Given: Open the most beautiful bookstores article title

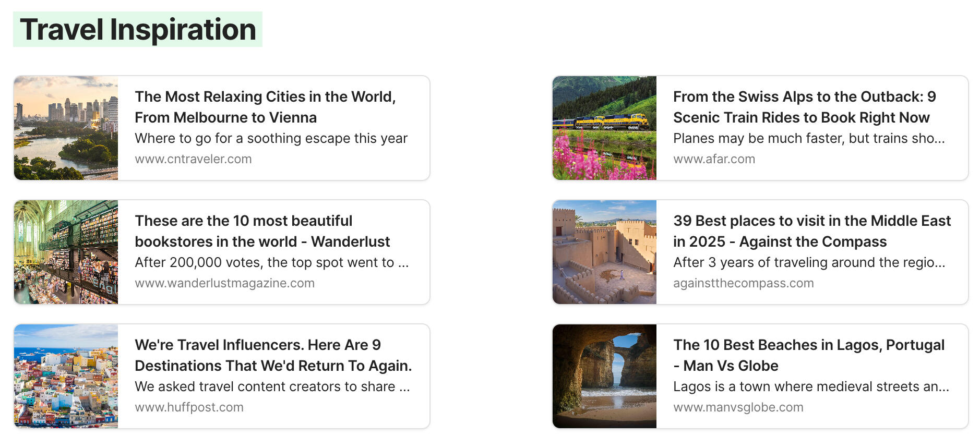Looking at the screenshot, I should click(262, 231).
